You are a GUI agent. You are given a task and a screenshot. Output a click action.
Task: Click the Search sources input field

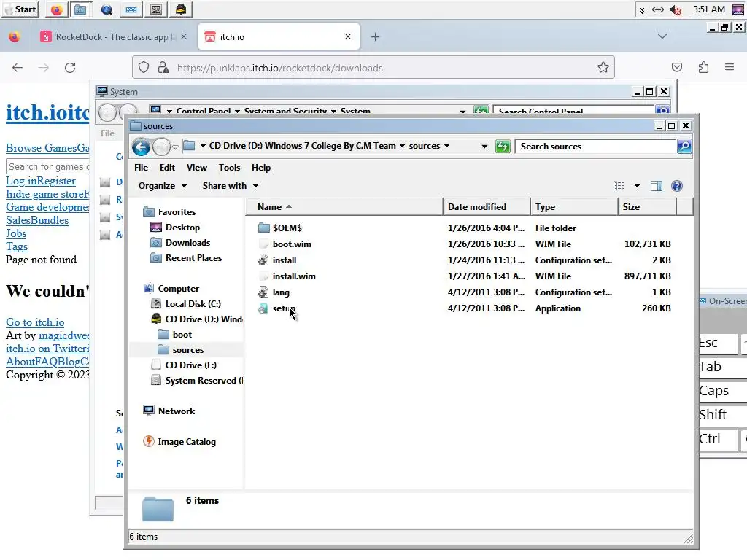pyautogui.click(x=596, y=146)
